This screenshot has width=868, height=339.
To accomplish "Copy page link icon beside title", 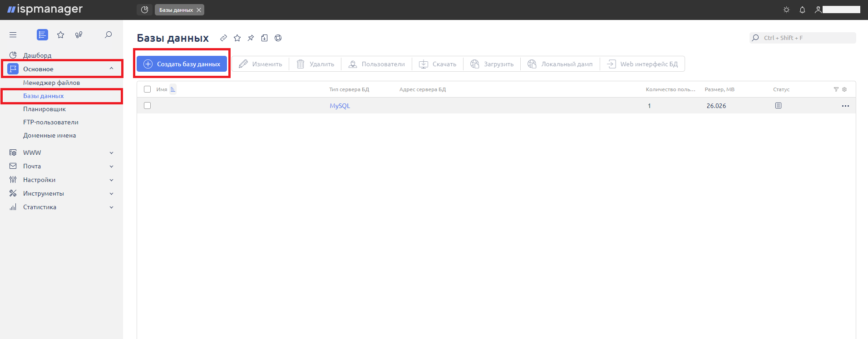I will click(x=223, y=38).
